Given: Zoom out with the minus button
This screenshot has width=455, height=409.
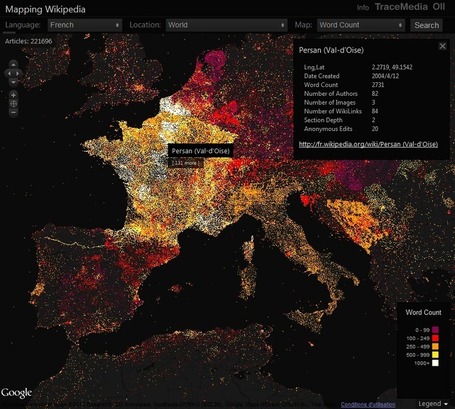Looking at the screenshot, I should click(13, 112).
